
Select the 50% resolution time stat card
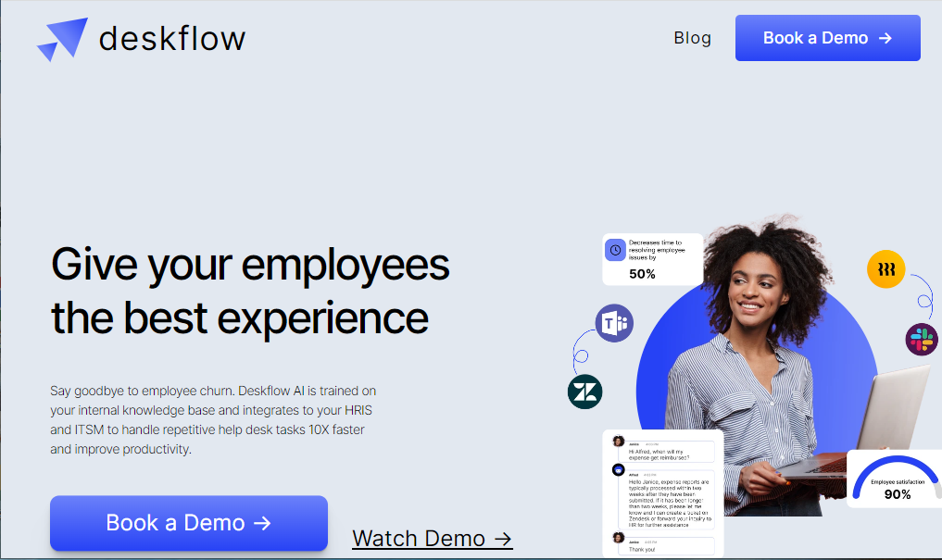[x=653, y=260]
